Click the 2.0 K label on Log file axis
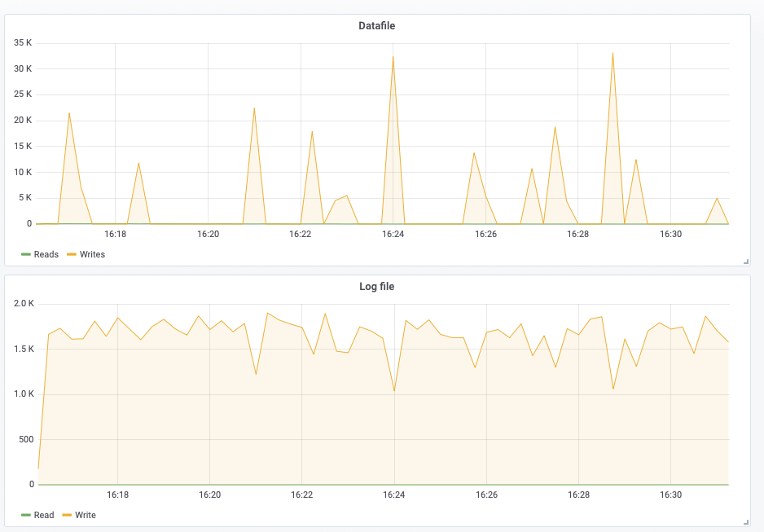This screenshot has width=764, height=532. 24,304
